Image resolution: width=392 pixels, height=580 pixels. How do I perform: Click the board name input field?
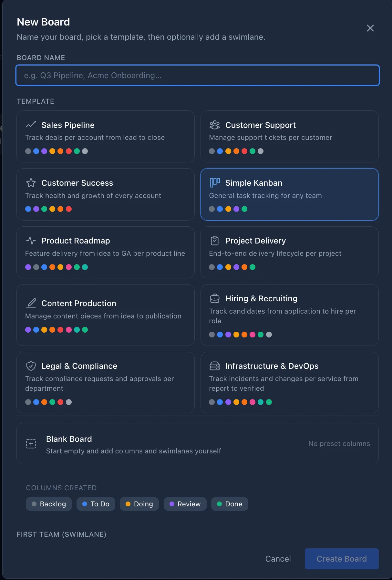pos(197,75)
